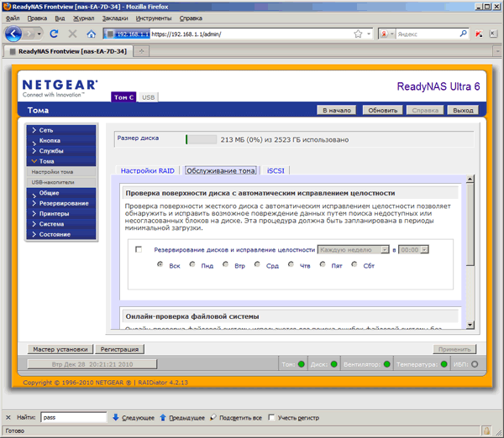This screenshot has width=504, height=438.
Task: Select the Сбт weekday radio button
Action: click(x=354, y=264)
